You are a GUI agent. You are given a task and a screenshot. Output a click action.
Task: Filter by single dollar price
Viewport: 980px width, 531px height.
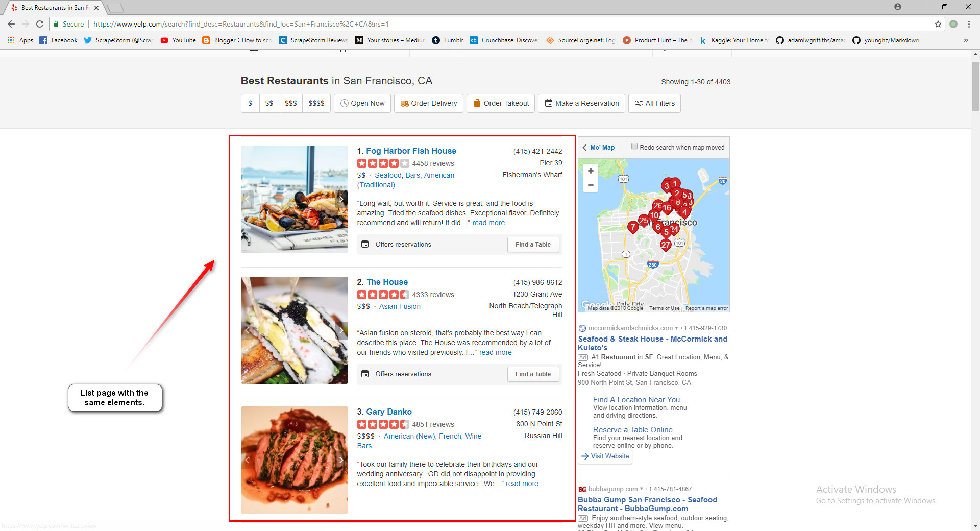[250, 103]
